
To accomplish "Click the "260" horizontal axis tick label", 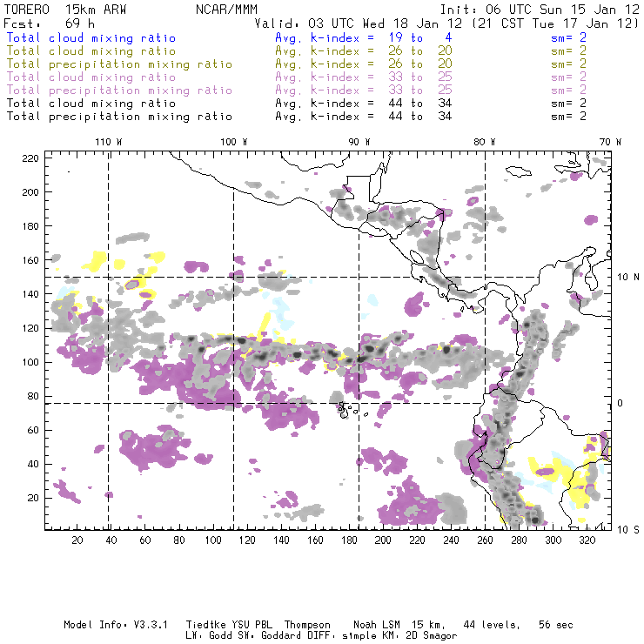I will coord(485,540).
